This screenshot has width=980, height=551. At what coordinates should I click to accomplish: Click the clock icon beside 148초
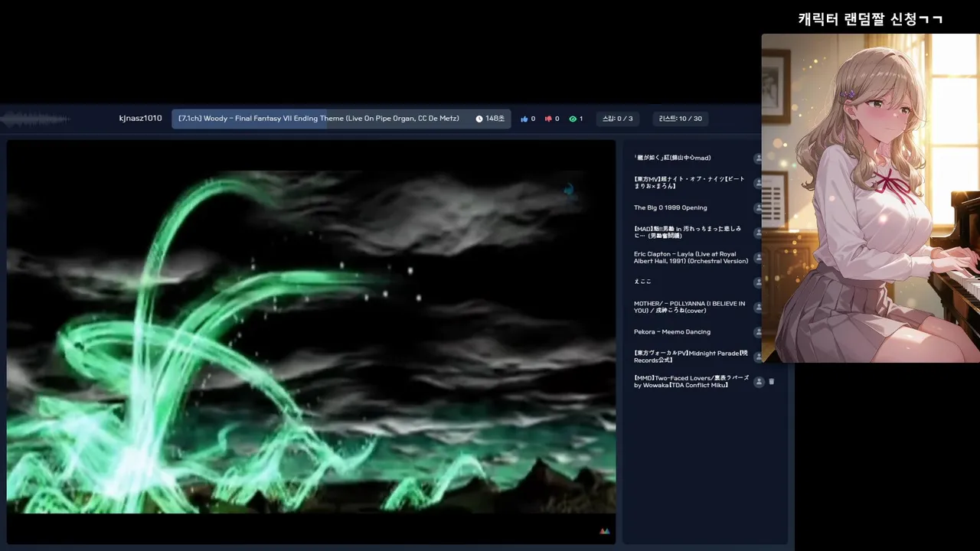point(479,119)
